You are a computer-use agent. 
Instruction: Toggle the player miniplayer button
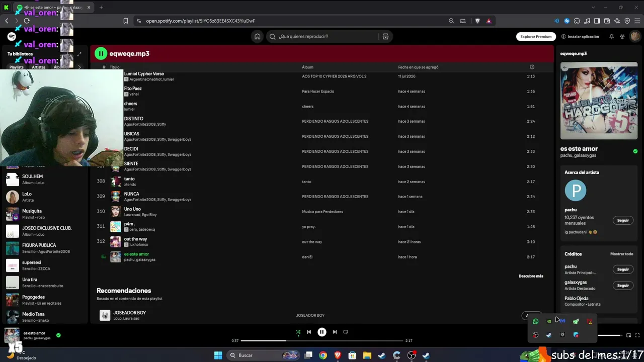pyautogui.click(x=628, y=335)
